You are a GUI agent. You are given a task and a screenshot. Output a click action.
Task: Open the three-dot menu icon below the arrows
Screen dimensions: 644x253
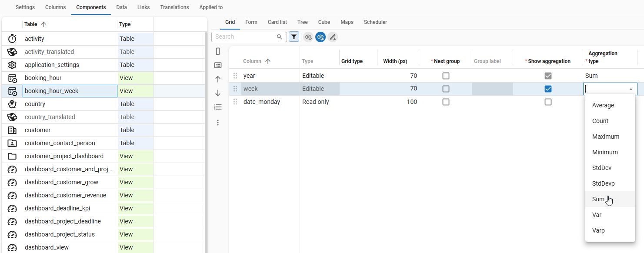[x=218, y=123]
